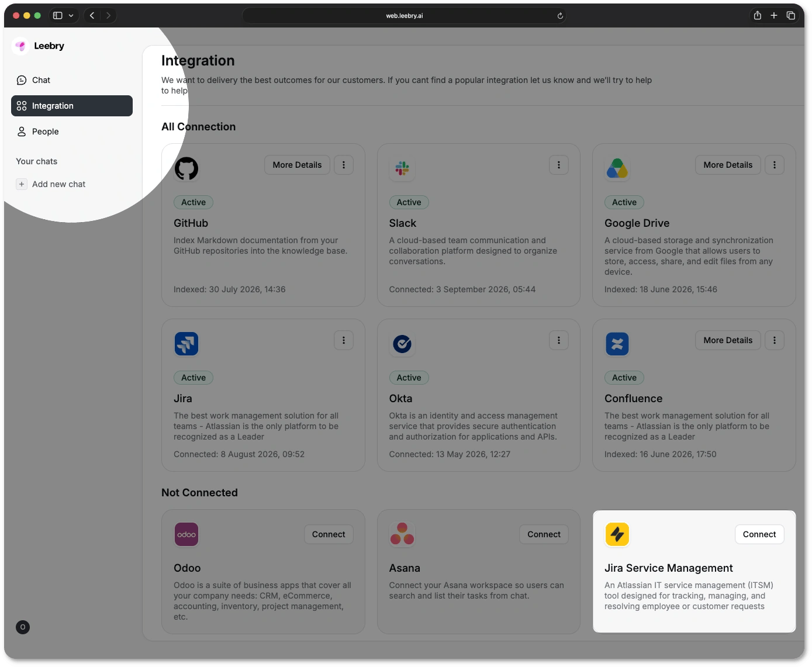Viewport: 812px width, 667px height.
Task: Expand the sidebar options chevron in the toolbar
Action: [x=71, y=16]
